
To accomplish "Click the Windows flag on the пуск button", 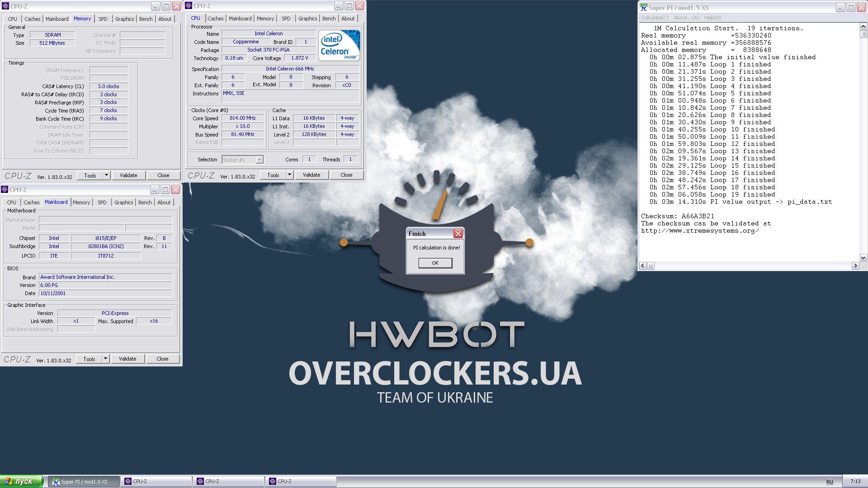I will point(9,481).
